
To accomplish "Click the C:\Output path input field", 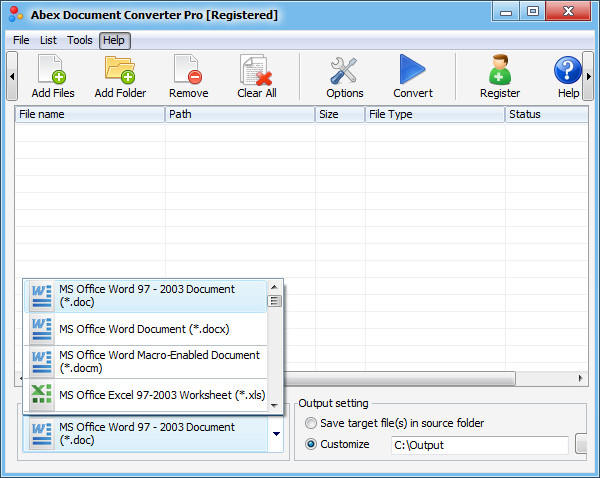I will pos(478,445).
